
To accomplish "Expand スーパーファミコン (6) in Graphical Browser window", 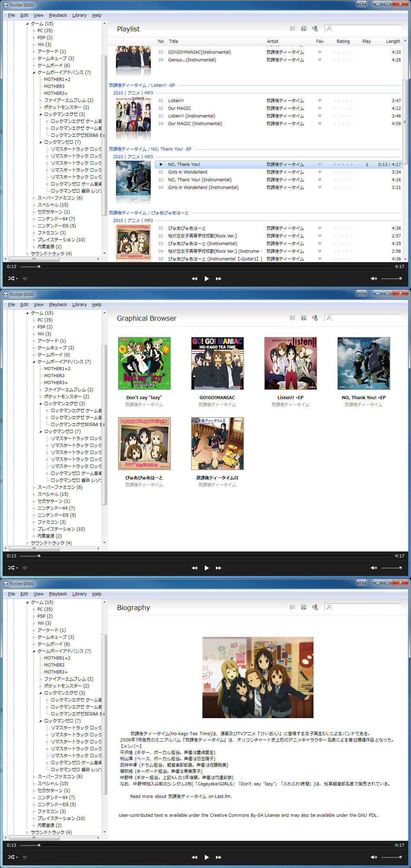I will pos(34,487).
